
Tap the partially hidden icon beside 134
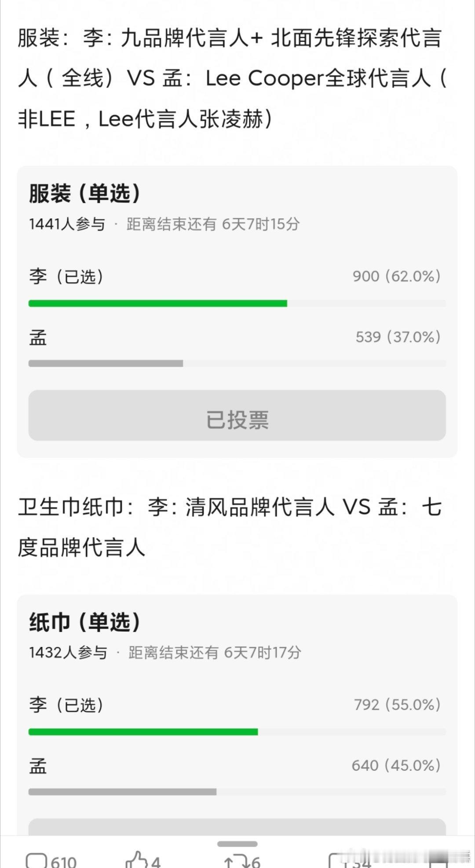click(x=336, y=861)
